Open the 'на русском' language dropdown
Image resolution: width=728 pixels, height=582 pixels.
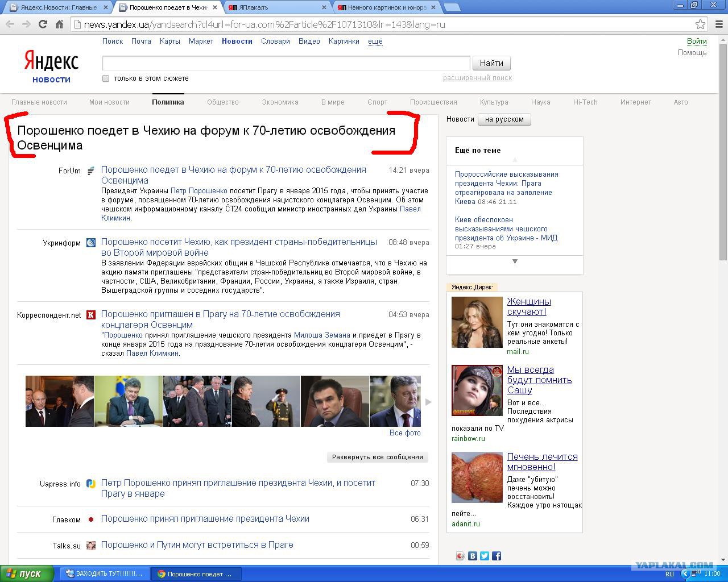(x=504, y=119)
